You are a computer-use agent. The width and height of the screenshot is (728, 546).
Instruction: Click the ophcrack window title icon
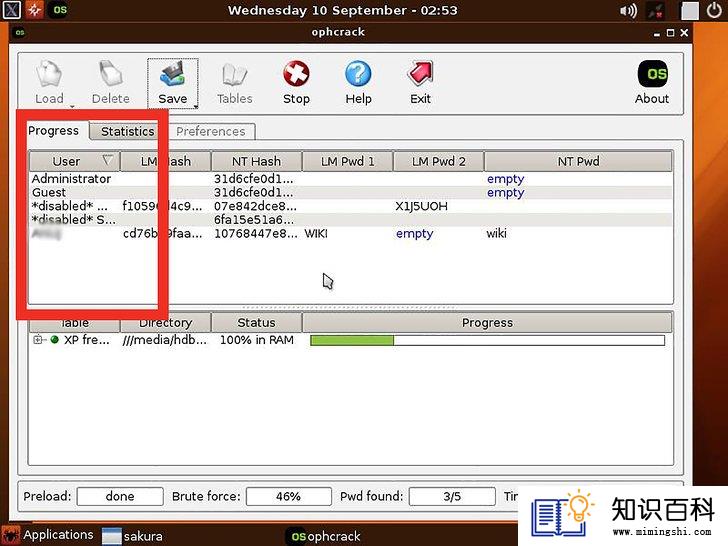[x=20, y=32]
